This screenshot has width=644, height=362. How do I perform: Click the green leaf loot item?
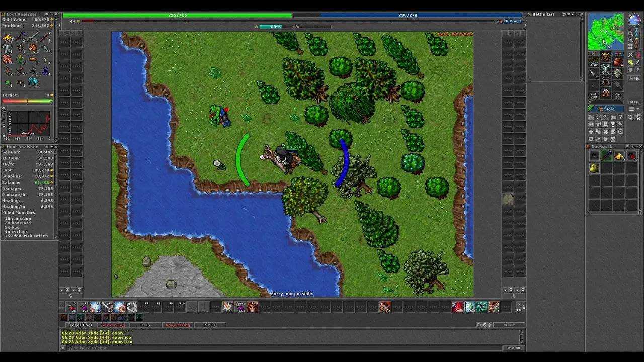(x=8, y=82)
